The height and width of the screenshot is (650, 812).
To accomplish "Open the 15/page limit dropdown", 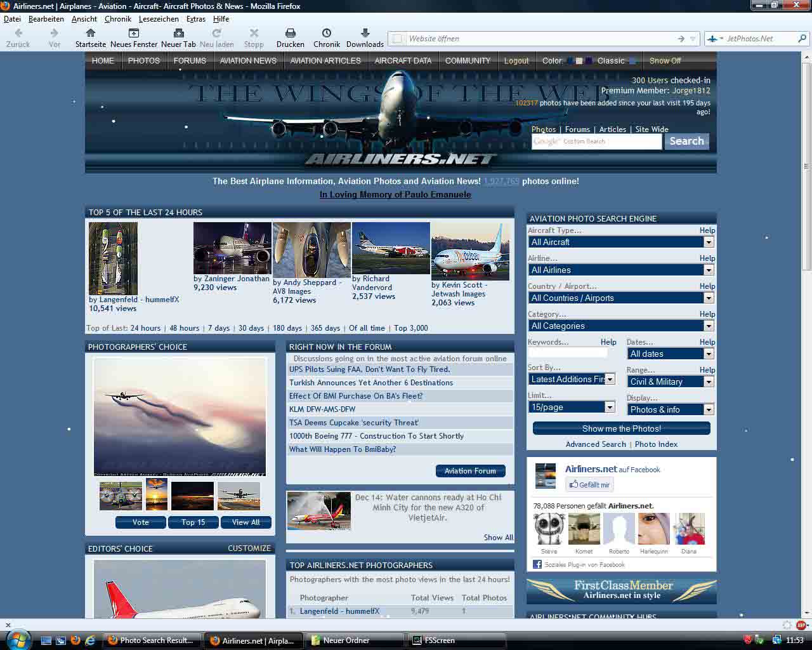I will click(572, 407).
